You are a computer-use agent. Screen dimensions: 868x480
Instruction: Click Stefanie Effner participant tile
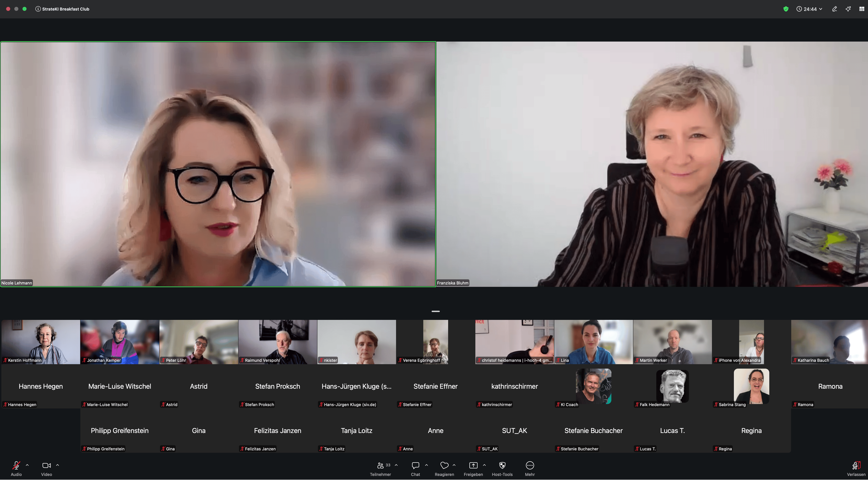(x=436, y=386)
